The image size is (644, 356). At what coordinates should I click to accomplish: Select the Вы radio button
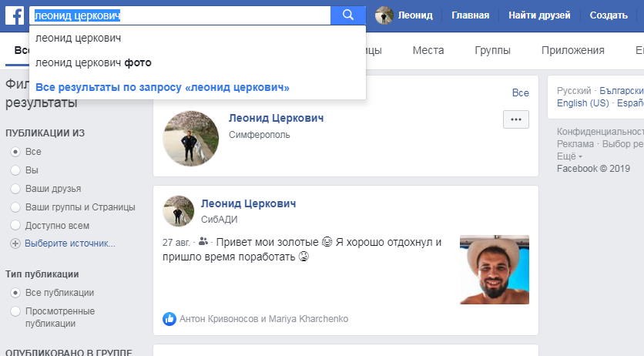tap(15, 170)
